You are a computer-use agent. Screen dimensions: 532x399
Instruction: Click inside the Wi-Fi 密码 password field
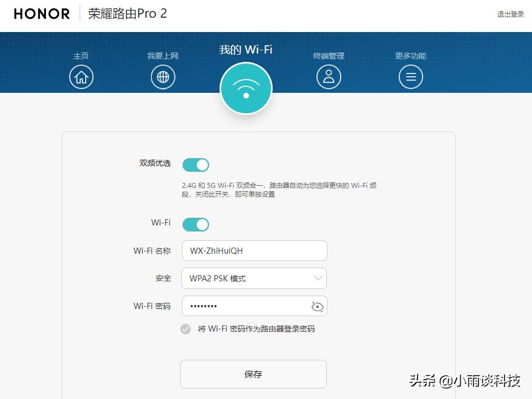pos(249,306)
